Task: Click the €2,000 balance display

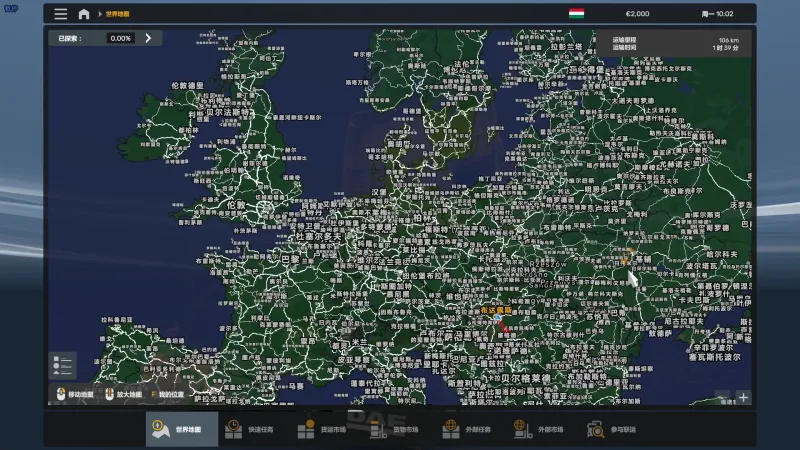Action: pyautogui.click(x=637, y=14)
